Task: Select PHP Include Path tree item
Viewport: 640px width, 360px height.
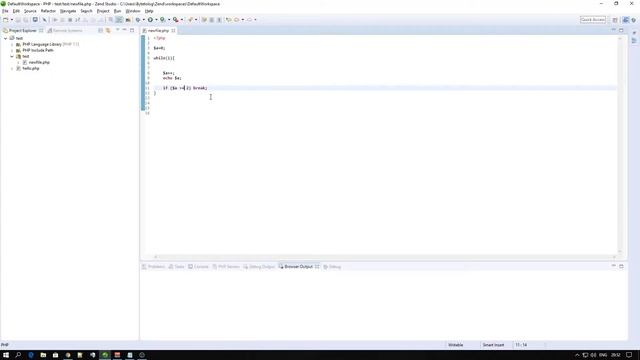Action: 38,50
